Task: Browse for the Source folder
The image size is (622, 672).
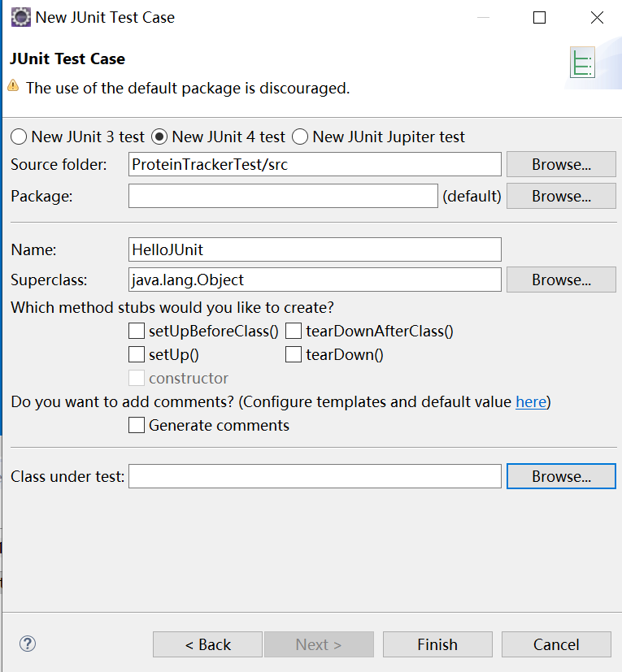Action: tap(561, 164)
